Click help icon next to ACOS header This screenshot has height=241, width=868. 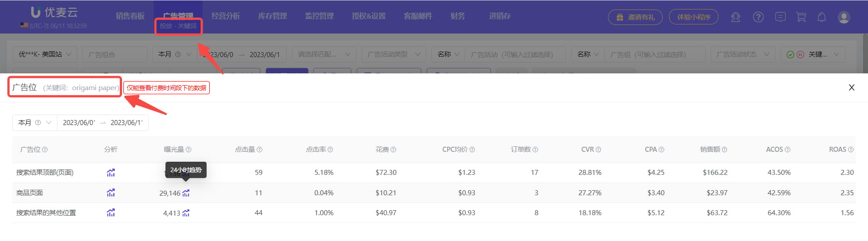point(788,149)
